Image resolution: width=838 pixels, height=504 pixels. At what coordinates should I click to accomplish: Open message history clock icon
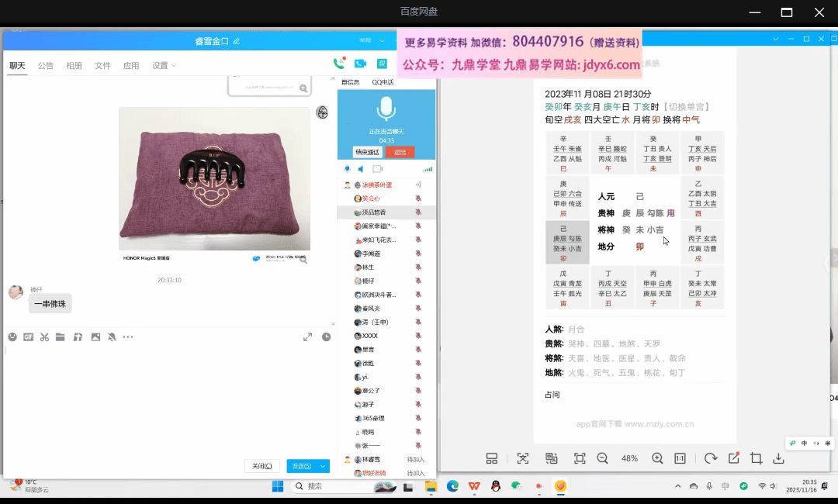tap(327, 337)
